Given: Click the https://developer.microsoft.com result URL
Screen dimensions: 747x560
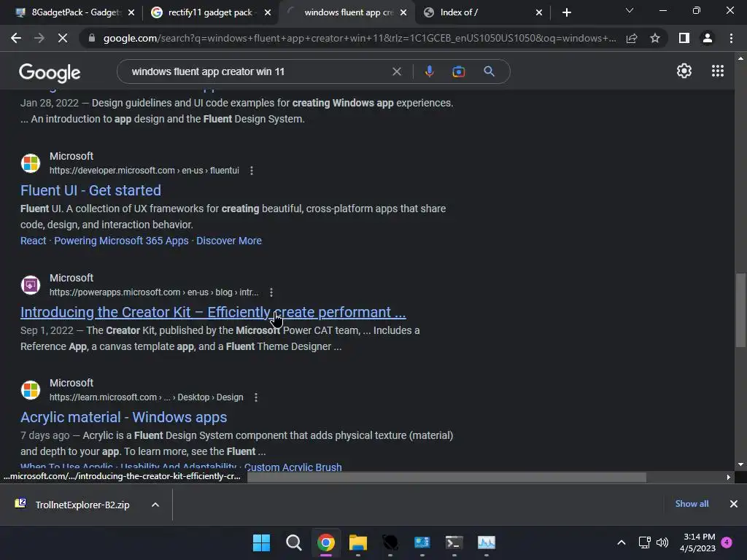Looking at the screenshot, I should [144, 171].
